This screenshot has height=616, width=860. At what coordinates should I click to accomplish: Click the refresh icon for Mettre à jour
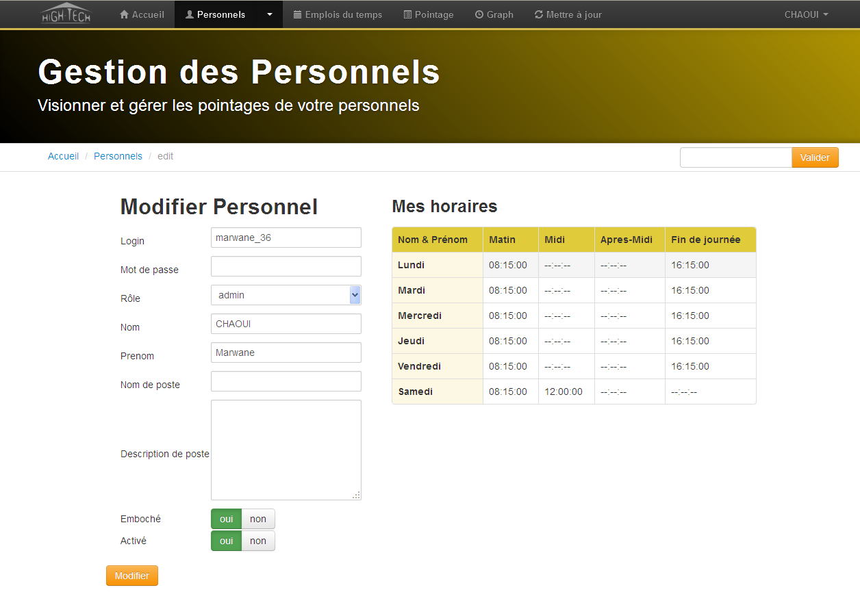click(x=539, y=14)
